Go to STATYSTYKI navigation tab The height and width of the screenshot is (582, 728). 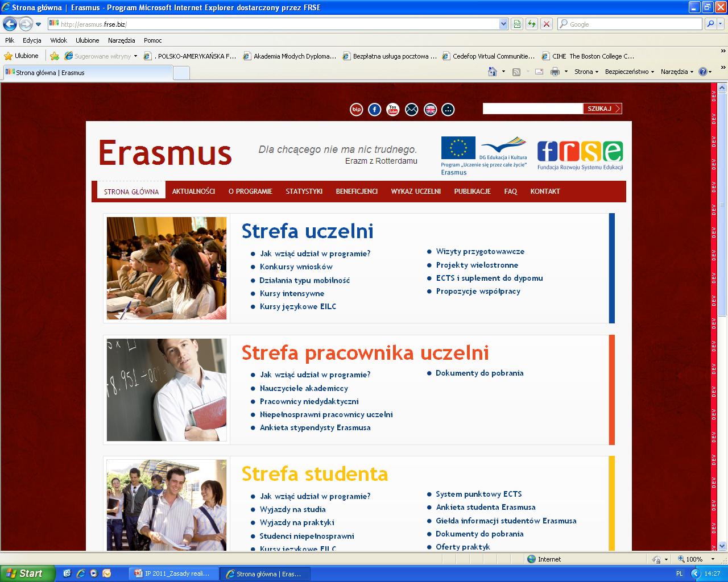[x=304, y=192]
